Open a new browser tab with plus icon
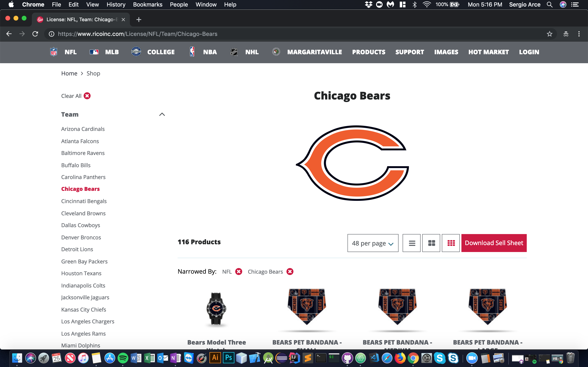This screenshot has width=588, height=367. click(139, 19)
